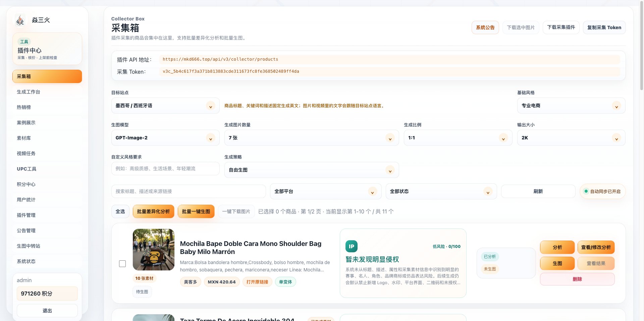Click the 全选 button
The width and height of the screenshot is (644, 321).
[120, 211]
